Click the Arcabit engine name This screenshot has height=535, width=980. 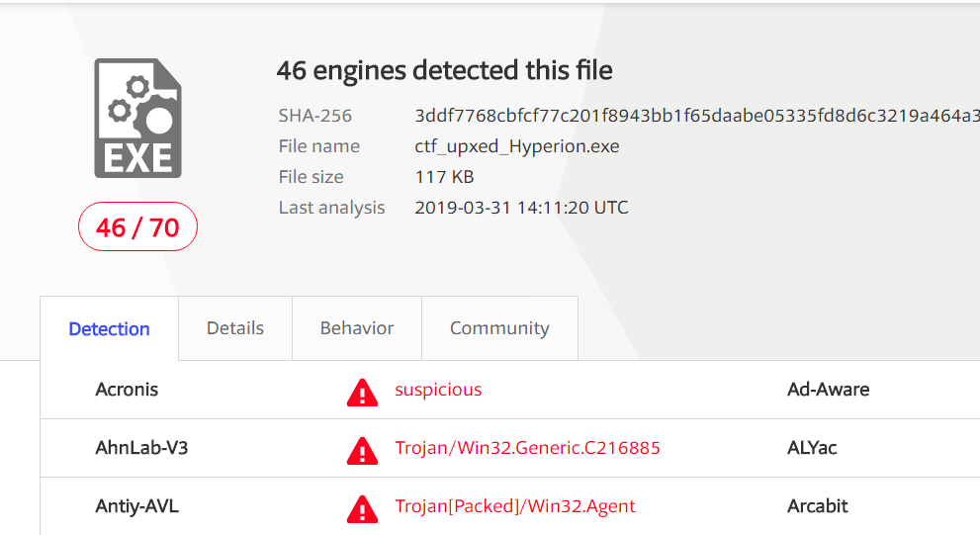pos(818,505)
